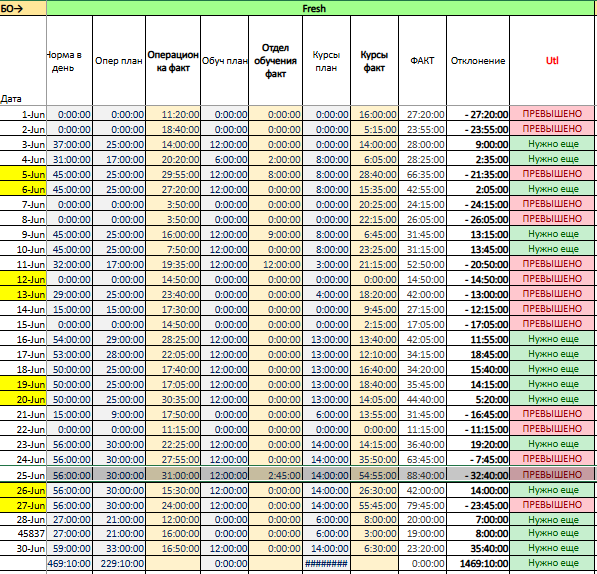Image resolution: width=597 pixels, height=574 pixels.
Task: Select ПРЕВЫШЕНО status in 15-Jun row
Action: coord(552,324)
